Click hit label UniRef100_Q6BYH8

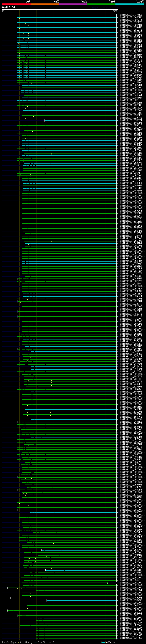tap(131, 570)
